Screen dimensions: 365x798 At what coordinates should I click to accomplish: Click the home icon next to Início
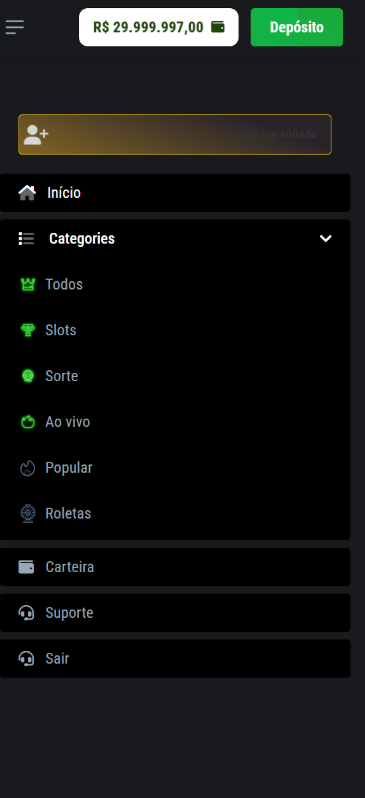click(27, 193)
